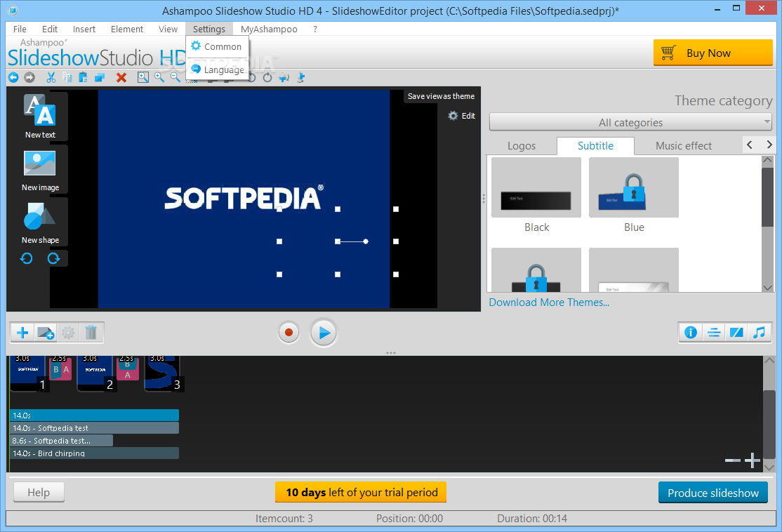Click the Produce slideshow button
The image size is (782, 532).
(713, 493)
